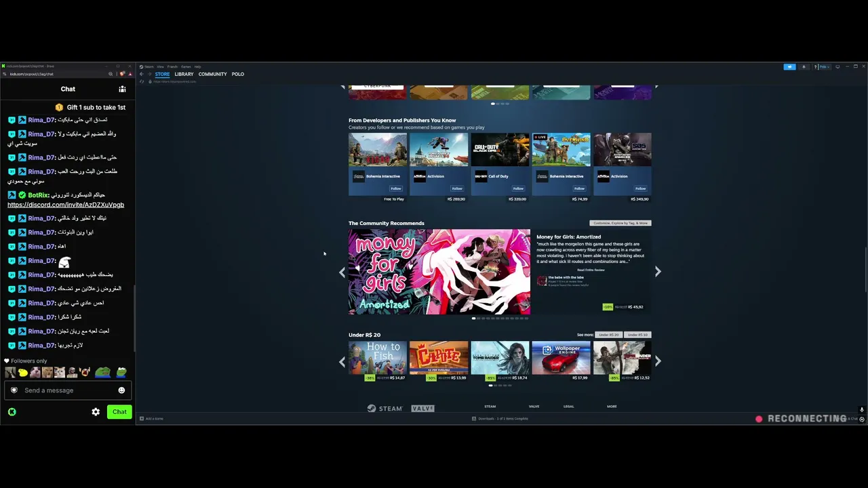
Task: Open the Friends menu in Steam
Action: 172,66
